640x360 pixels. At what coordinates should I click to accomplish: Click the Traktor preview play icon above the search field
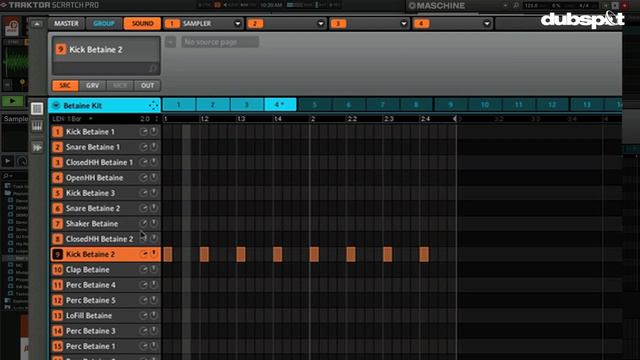click(x=7, y=161)
